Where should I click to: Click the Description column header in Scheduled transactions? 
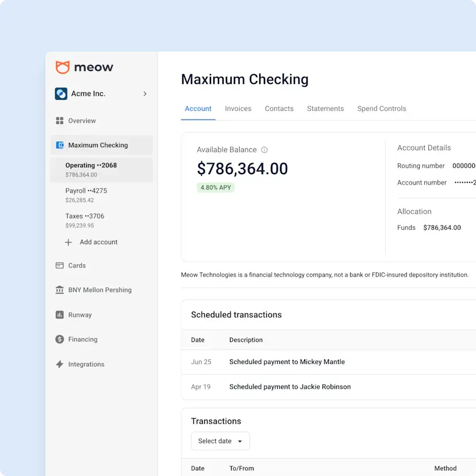pyautogui.click(x=246, y=340)
